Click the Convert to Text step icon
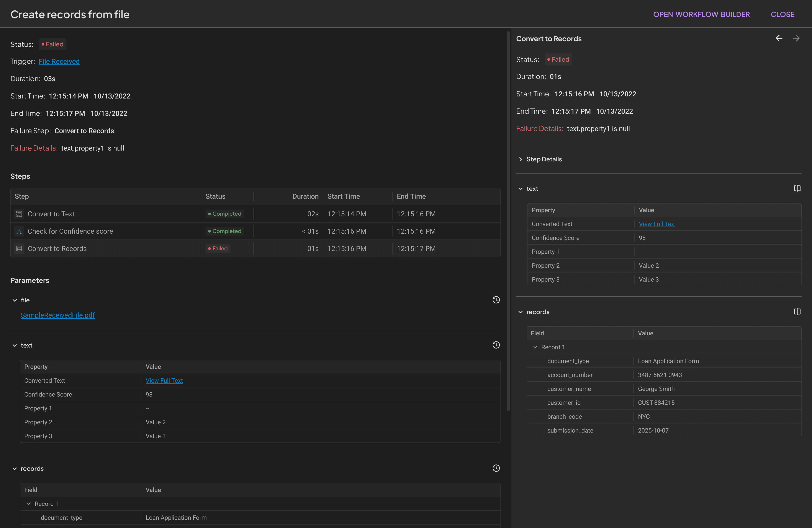 [19, 214]
